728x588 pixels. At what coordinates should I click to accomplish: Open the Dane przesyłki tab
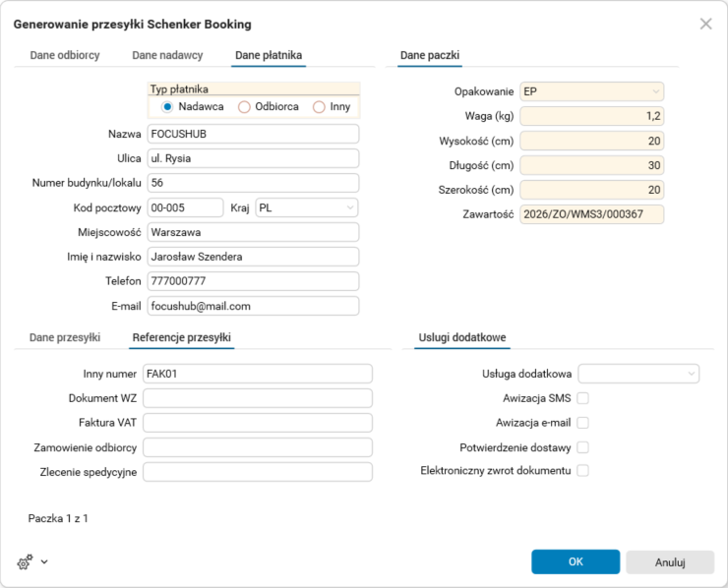tap(65, 337)
